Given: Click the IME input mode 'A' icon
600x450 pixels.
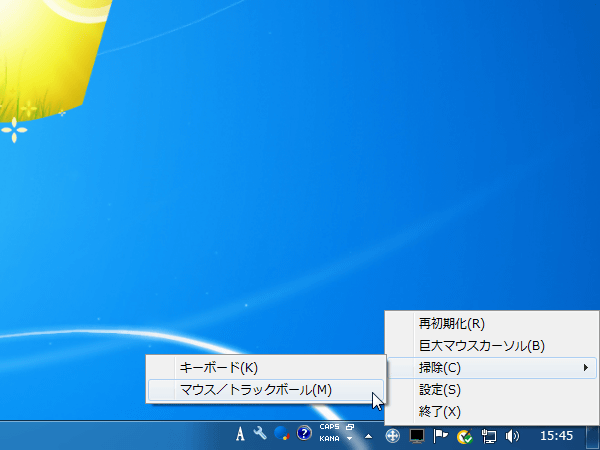Looking at the screenshot, I should tap(240, 435).
